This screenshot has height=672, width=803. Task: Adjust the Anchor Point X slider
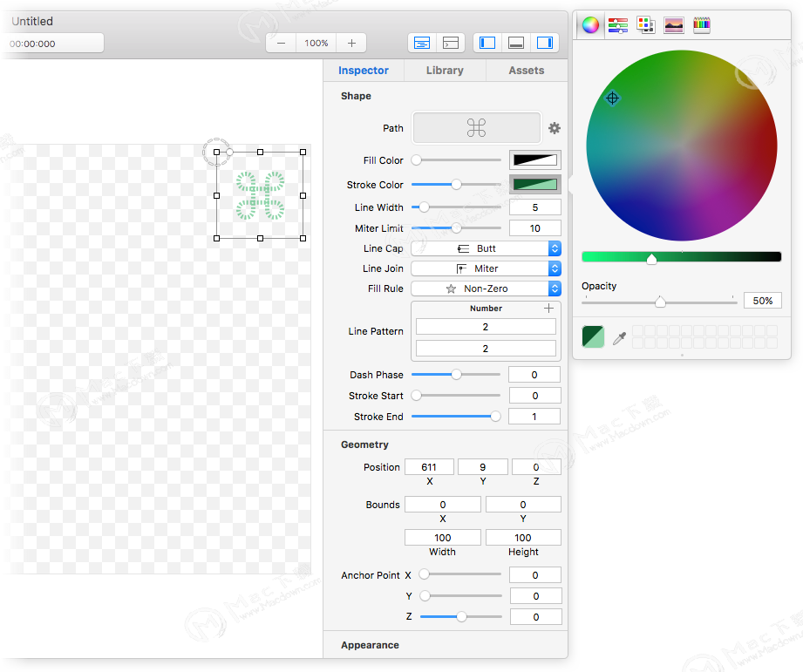(460, 574)
